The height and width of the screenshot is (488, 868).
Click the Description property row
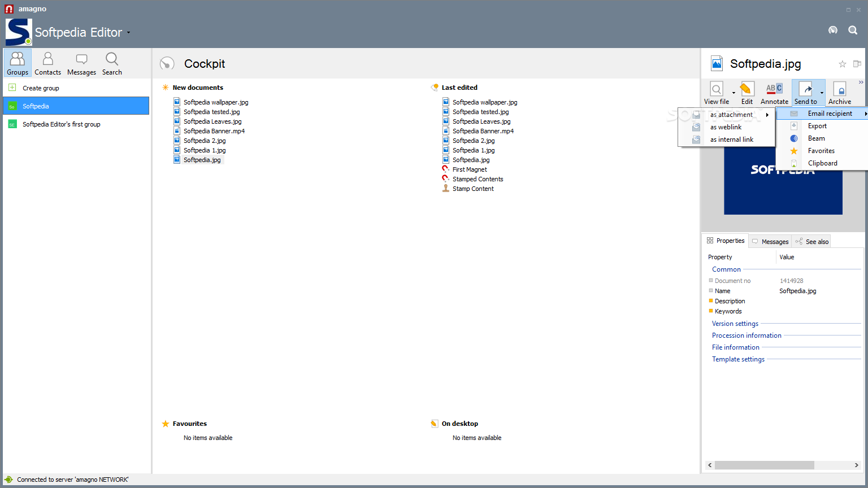click(x=784, y=301)
